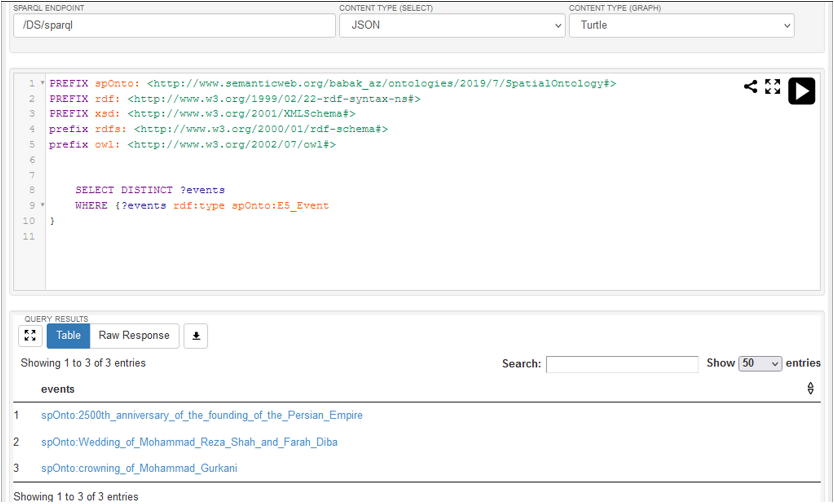
Task: Collapse the WHERE block at line 9
Action: tap(42, 205)
